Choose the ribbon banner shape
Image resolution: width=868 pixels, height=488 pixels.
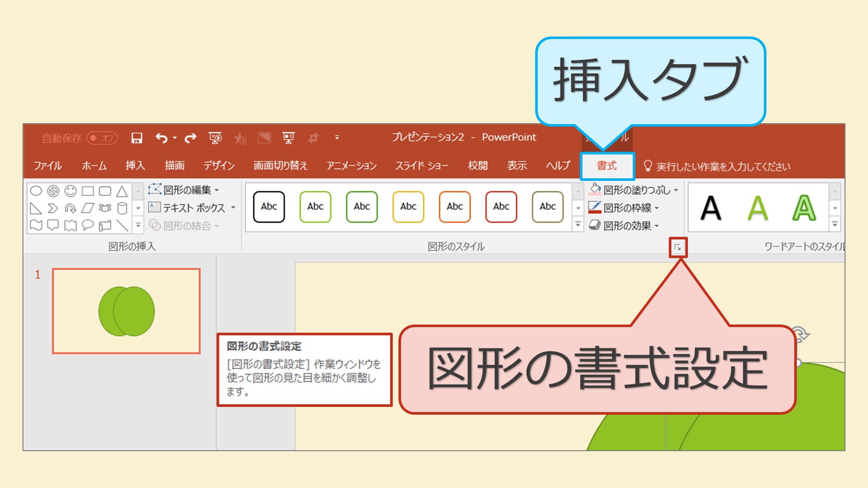(x=105, y=208)
